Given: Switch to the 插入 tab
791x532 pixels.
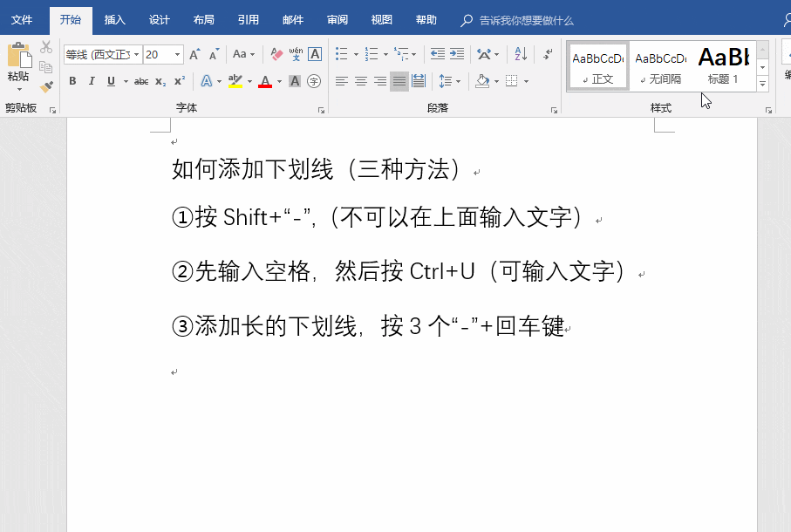Looking at the screenshot, I should pos(114,20).
